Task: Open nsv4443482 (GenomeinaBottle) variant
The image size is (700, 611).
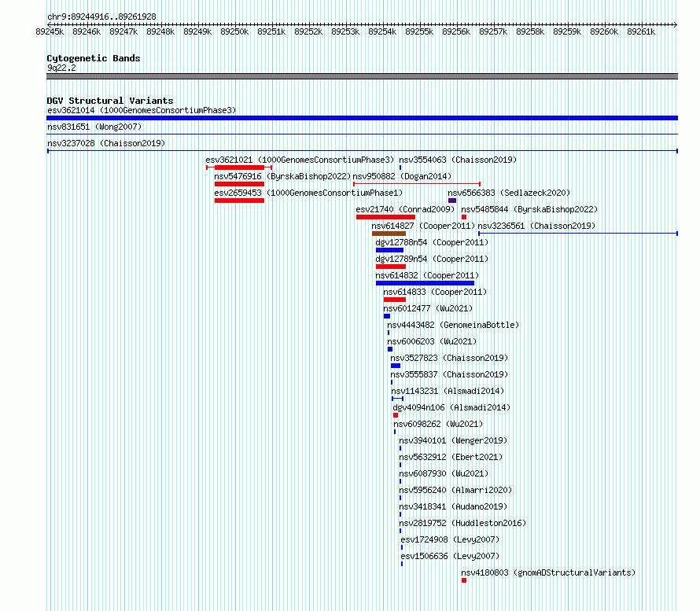Action: pyautogui.click(x=453, y=325)
